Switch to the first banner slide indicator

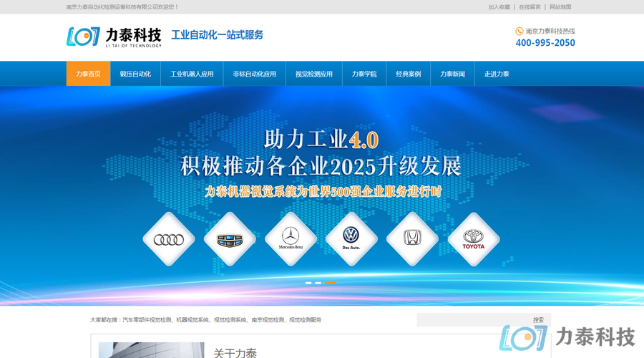tap(308, 283)
